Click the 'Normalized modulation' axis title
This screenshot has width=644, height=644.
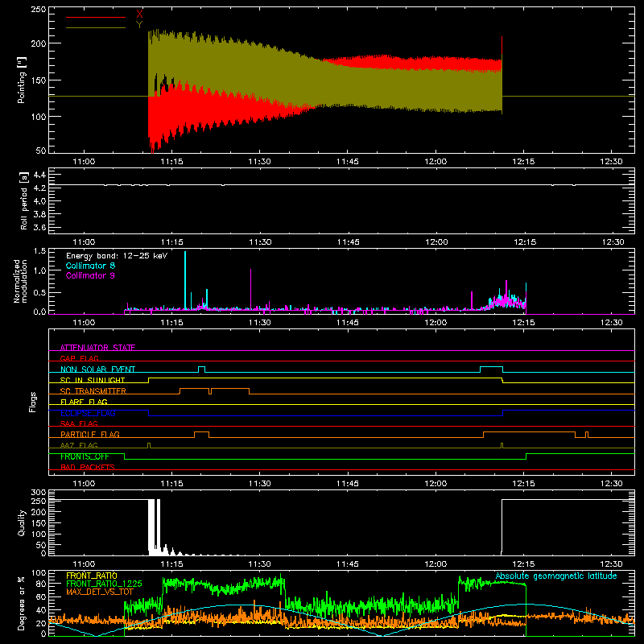click(x=20, y=281)
